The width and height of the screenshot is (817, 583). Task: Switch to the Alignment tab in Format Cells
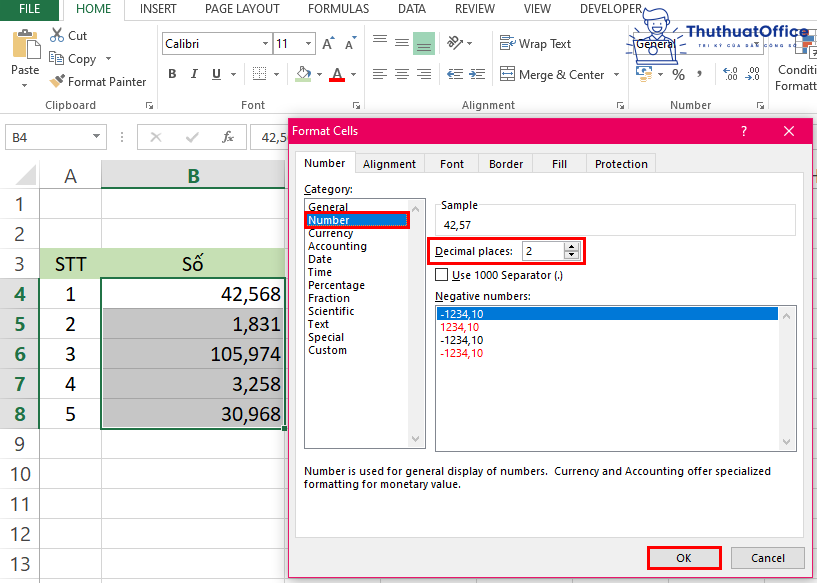(x=390, y=163)
